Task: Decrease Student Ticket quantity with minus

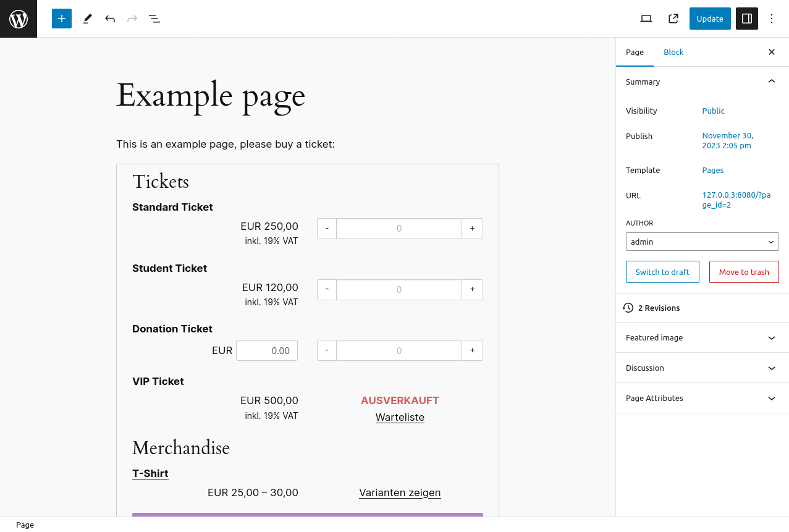Action: (327, 289)
